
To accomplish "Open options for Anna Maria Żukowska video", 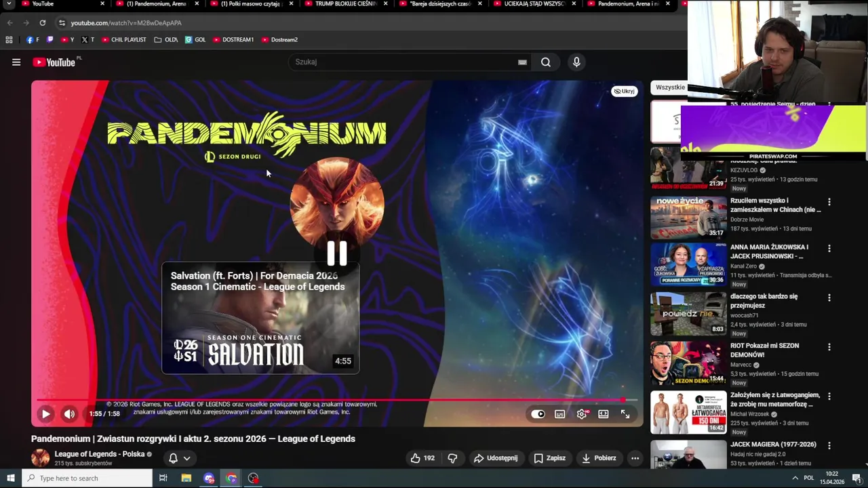I will 829,249.
